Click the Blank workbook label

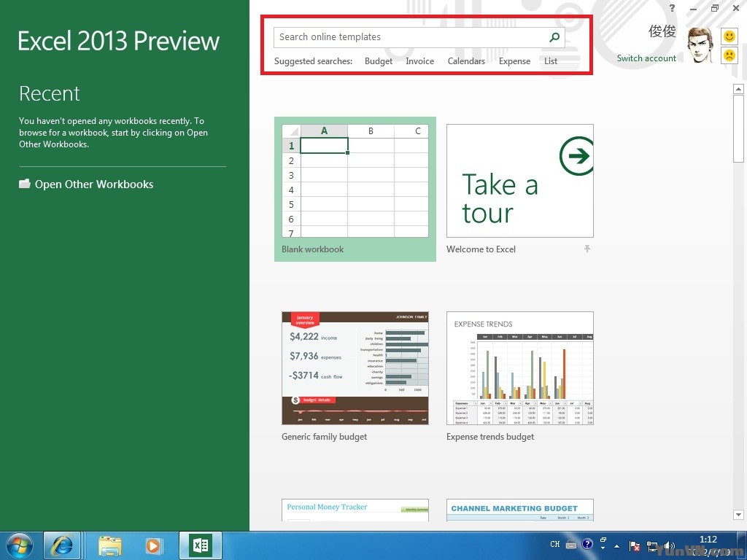click(x=312, y=249)
